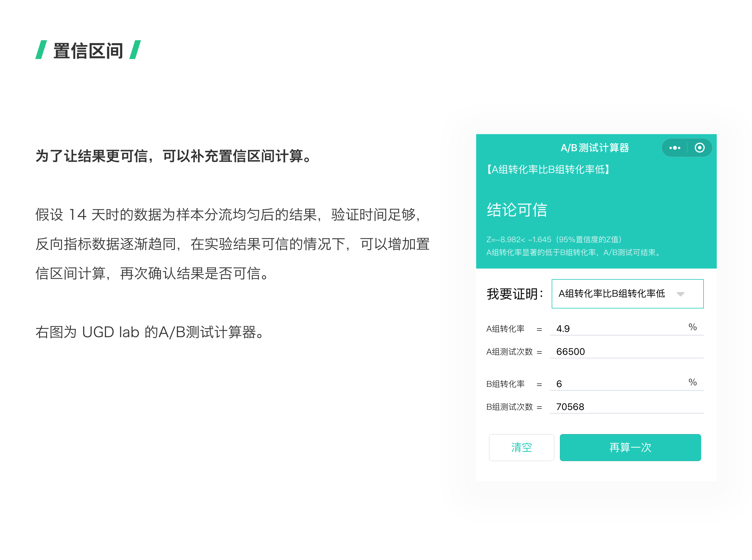Click the percent sign beside B组转化率
The width and height of the screenshot is (752, 560).
tap(692, 382)
